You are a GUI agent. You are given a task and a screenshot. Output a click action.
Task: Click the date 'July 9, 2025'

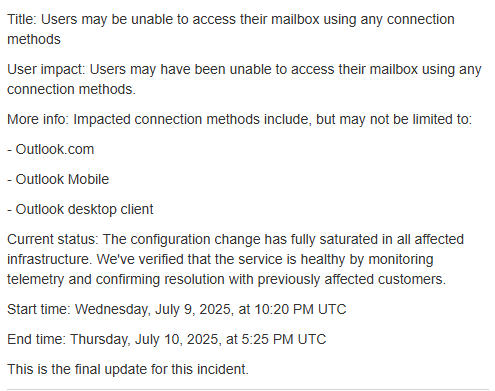click(193, 310)
